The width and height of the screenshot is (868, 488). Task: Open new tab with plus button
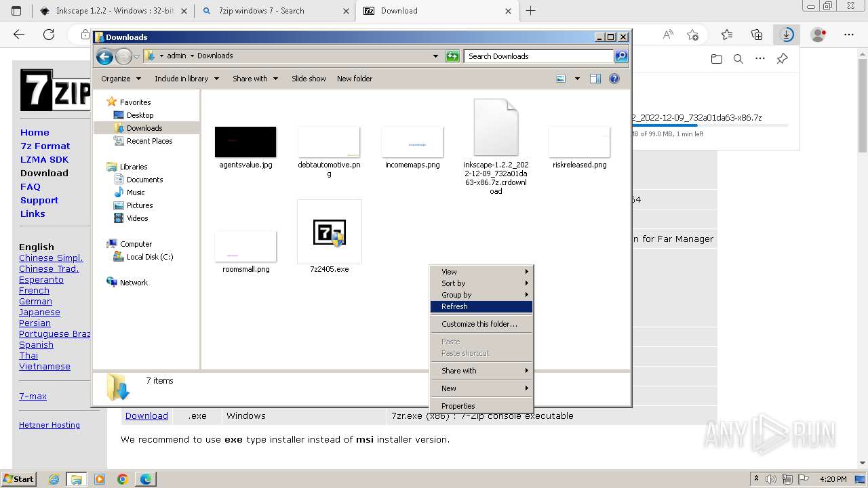coord(531,11)
